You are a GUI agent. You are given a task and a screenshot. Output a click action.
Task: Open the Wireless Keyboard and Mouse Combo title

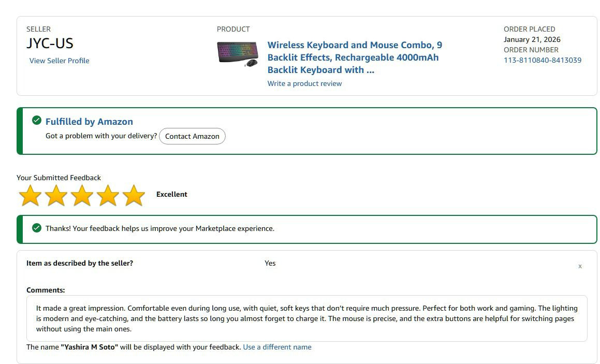tap(355, 57)
